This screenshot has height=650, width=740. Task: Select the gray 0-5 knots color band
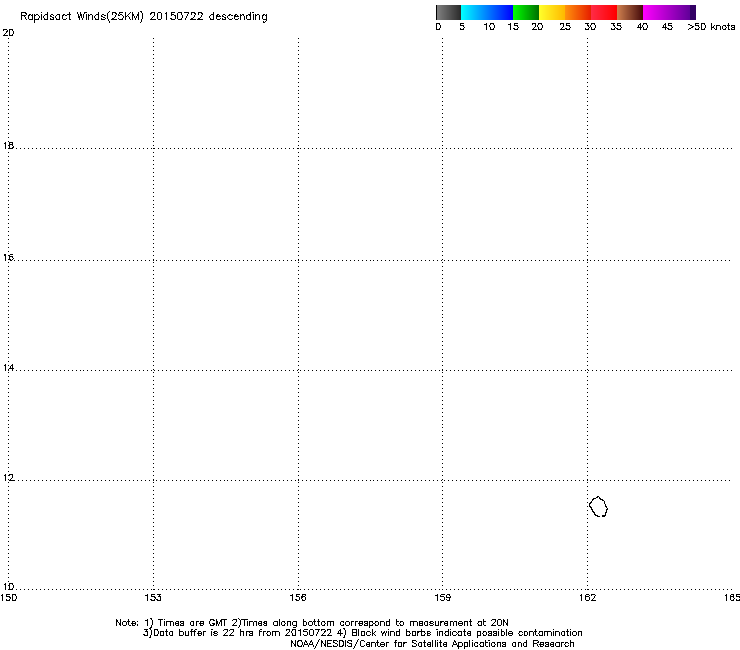point(448,12)
